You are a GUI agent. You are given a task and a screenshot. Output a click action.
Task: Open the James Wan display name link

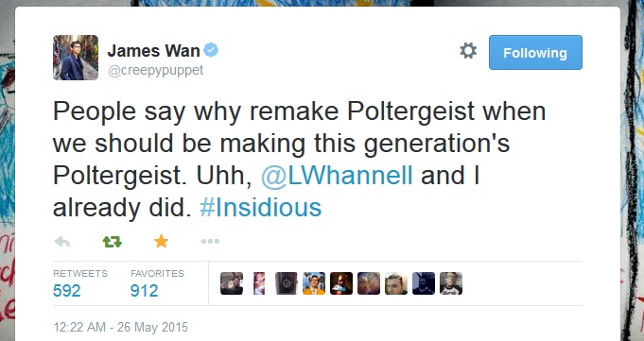click(x=153, y=51)
